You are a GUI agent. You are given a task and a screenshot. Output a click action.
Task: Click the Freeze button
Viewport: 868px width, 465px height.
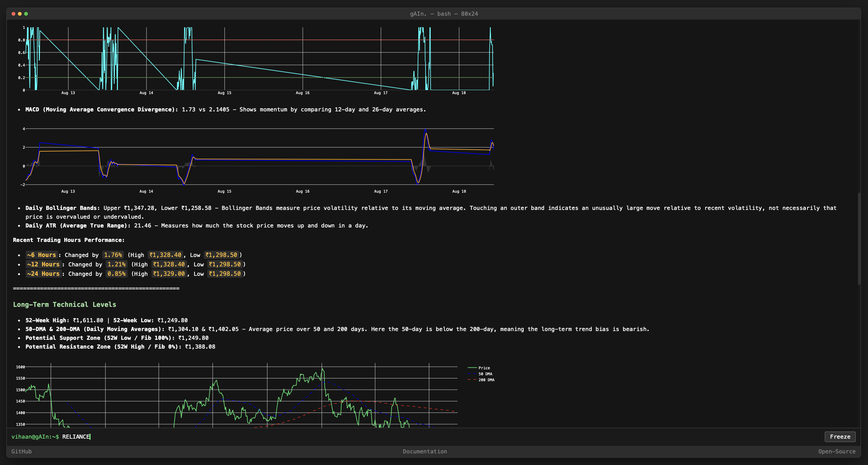pos(840,437)
